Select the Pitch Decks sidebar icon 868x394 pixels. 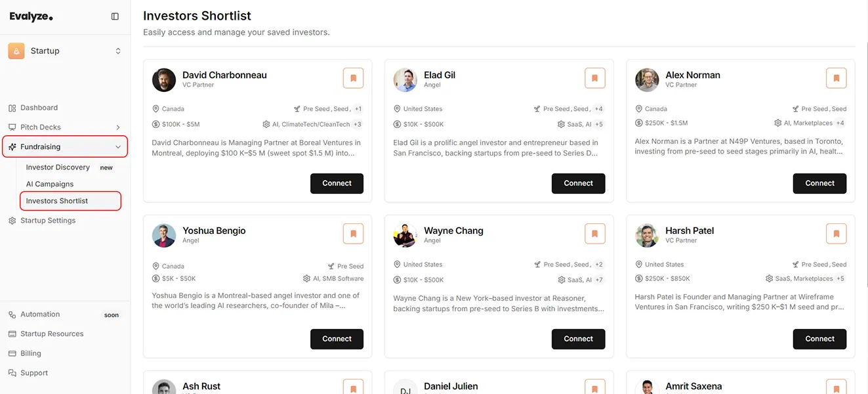coord(12,127)
